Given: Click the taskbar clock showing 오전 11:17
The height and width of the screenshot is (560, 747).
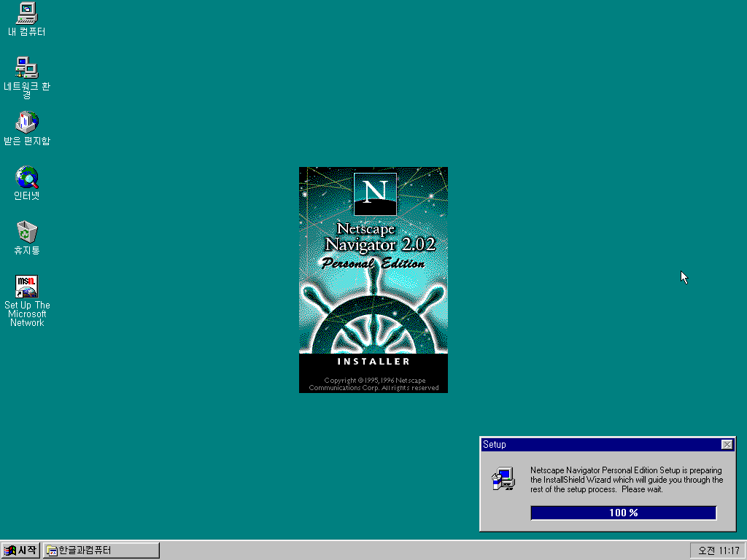Looking at the screenshot, I should click(x=718, y=551).
